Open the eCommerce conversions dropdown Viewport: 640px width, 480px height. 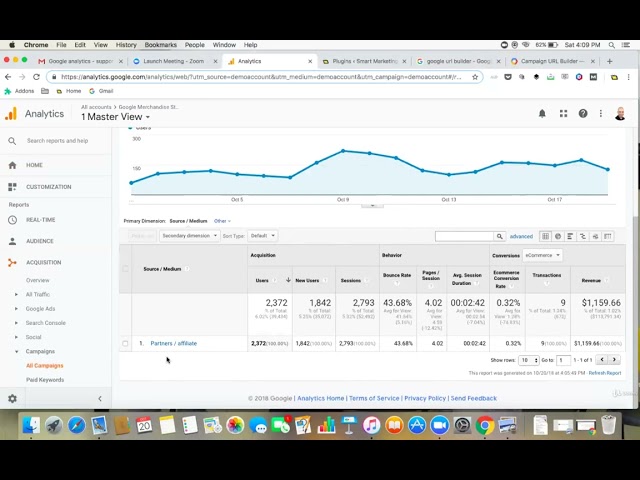click(x=542, y=255)
